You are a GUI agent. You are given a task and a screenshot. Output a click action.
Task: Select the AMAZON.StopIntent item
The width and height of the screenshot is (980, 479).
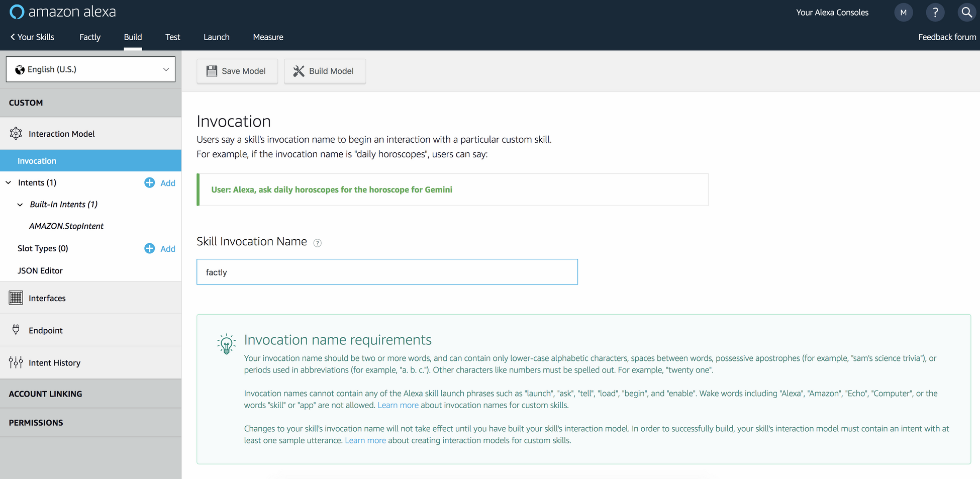66,226
